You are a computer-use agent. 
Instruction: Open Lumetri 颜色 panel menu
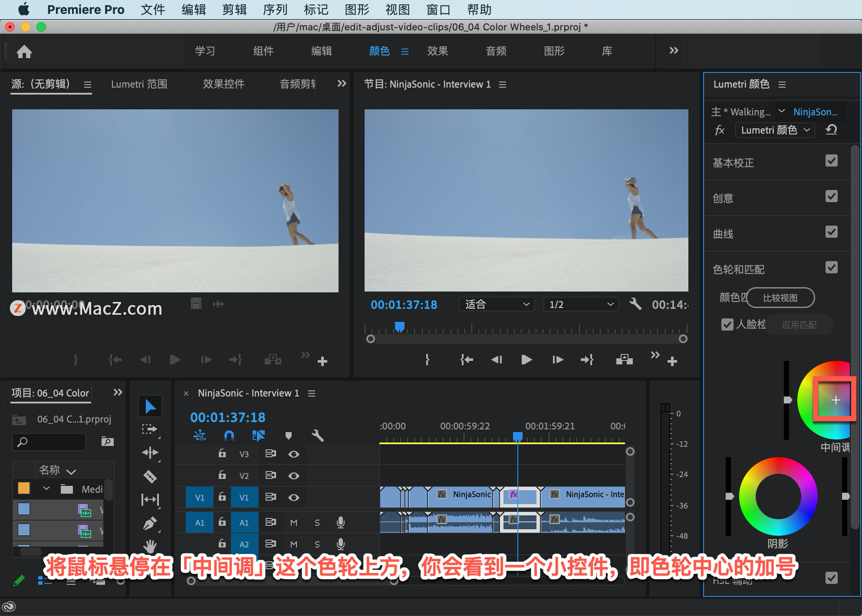[x=782, y=84]
